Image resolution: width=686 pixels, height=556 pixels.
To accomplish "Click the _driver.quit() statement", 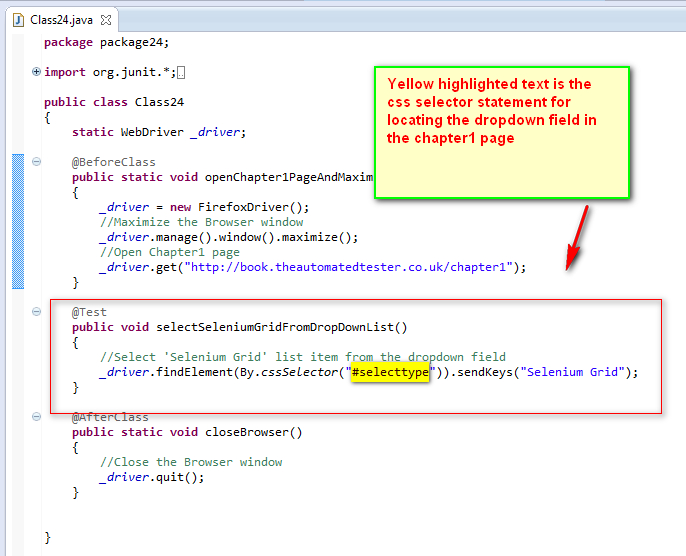I will pos(152,477).
